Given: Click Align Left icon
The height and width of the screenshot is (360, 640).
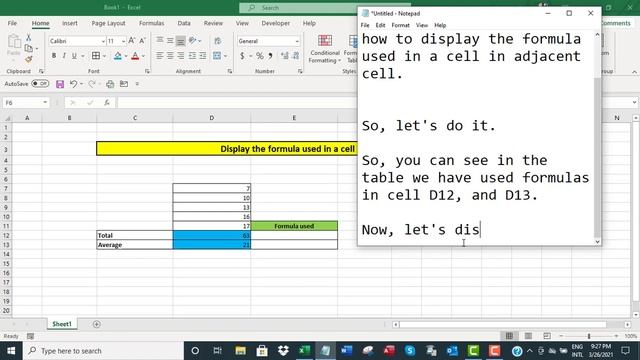Looking at the screenshot, I should pos(160,56).
